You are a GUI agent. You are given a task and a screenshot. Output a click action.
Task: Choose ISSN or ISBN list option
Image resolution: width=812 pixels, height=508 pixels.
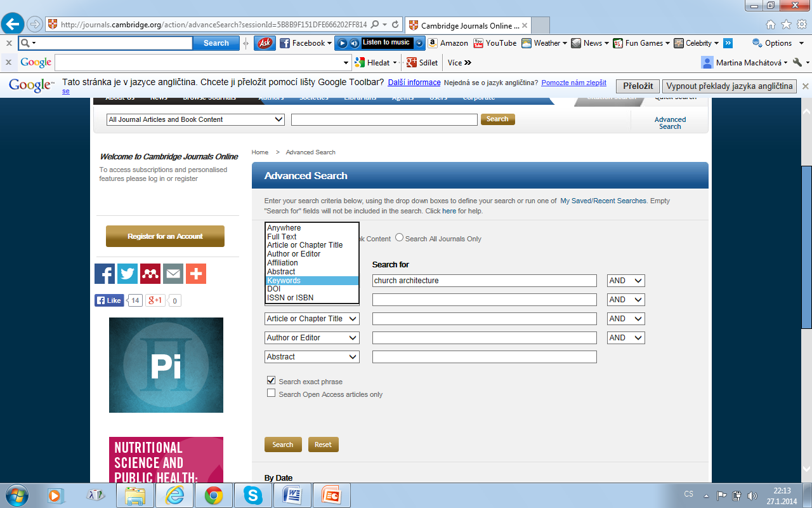[311, 298]
